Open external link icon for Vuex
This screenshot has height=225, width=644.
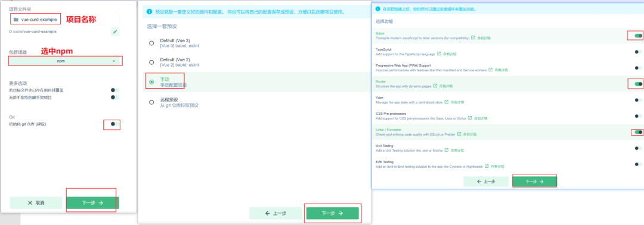coord(447,102)
